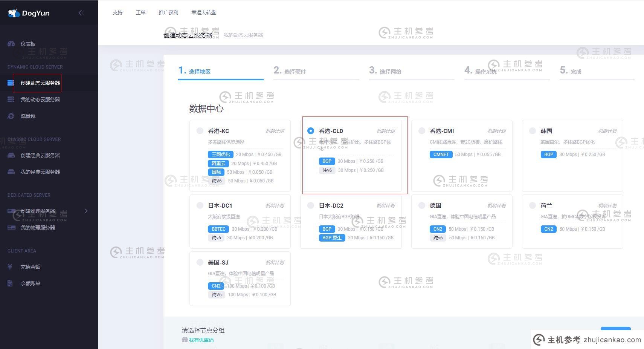Expand the 创建物理服务器 submenu arrow

86,211
